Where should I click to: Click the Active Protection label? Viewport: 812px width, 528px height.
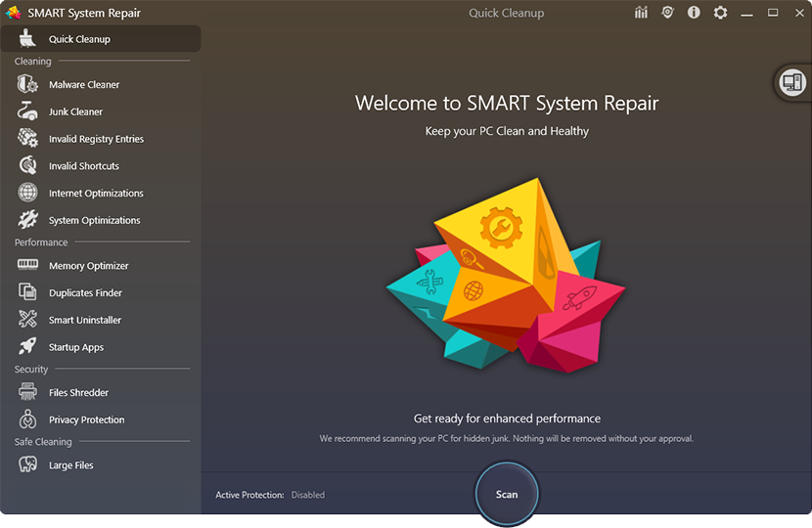pos(249,495)
